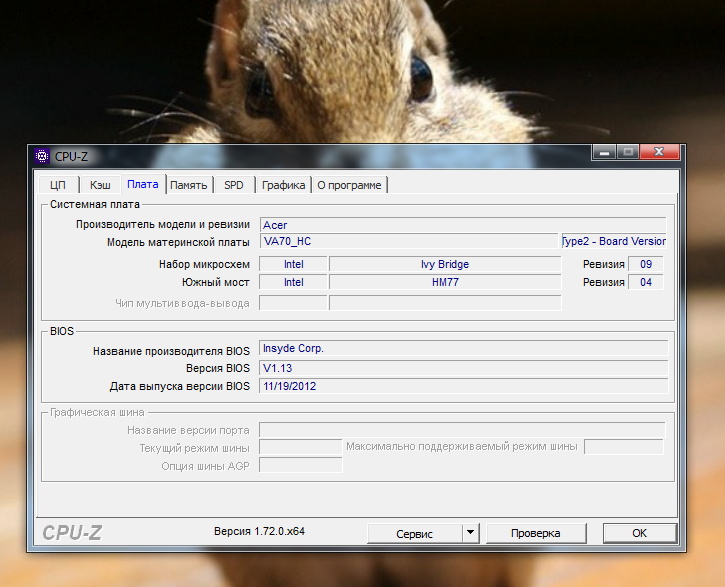Click the Ivy Bridge chipset value
725x587 pixels.
[x=445, y=264]
